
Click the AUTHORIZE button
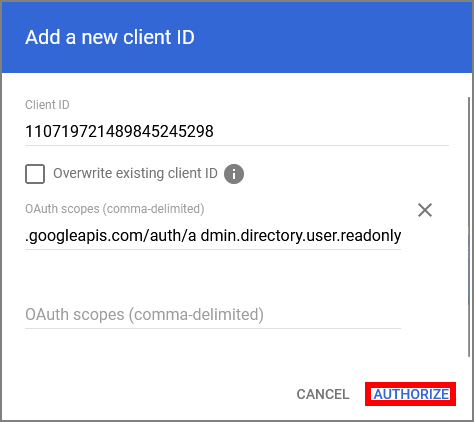pyautogui.click(x=411, y=394)
